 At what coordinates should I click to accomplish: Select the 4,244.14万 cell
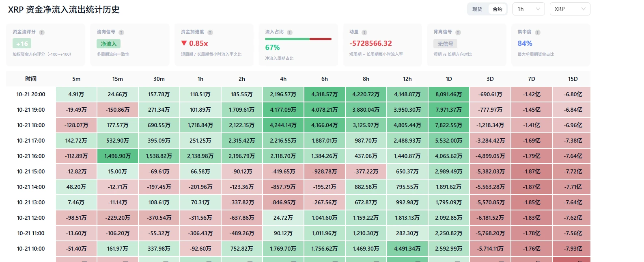[283, 125]
